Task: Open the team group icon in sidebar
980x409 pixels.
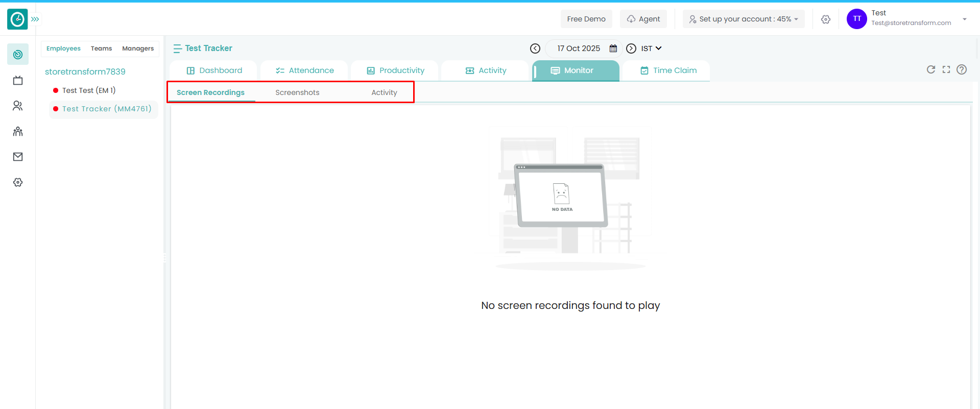Action: click(x=18, y=131)
